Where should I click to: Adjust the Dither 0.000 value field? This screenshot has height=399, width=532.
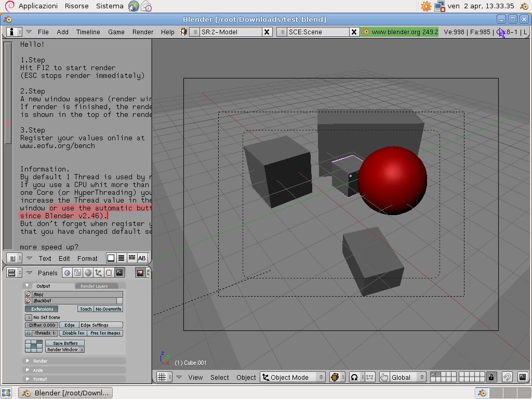click(x=42, y=325)
